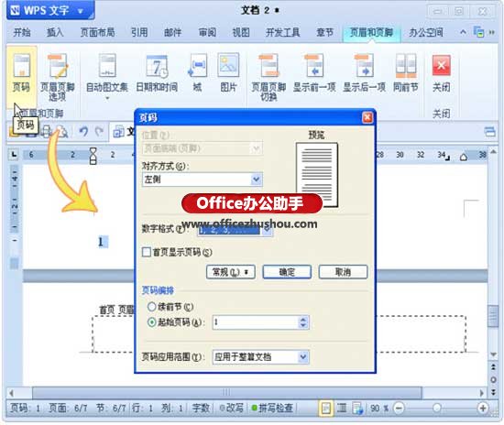The height and width of the screenshot is (425, 504).
Task: Click the 页码 page number icon
Action: click(22, 66)
